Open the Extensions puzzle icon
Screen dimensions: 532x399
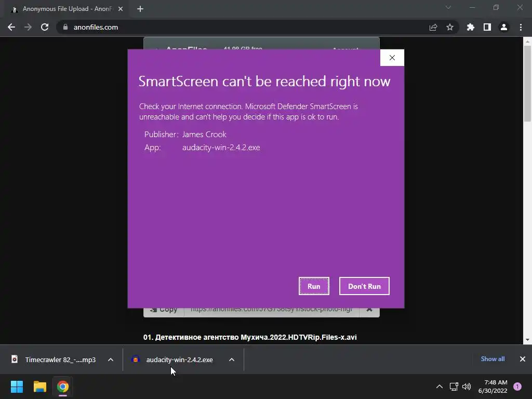click(x=471, y=27)
